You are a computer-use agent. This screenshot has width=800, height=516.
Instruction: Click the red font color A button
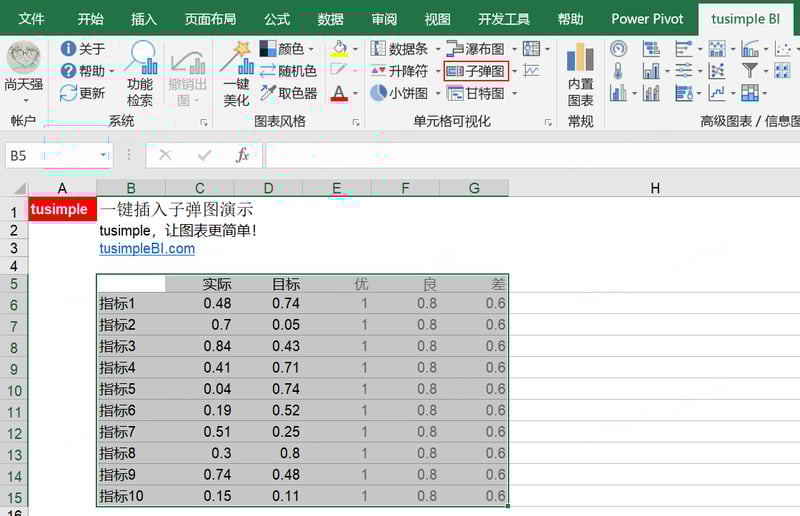click(339, 93)
